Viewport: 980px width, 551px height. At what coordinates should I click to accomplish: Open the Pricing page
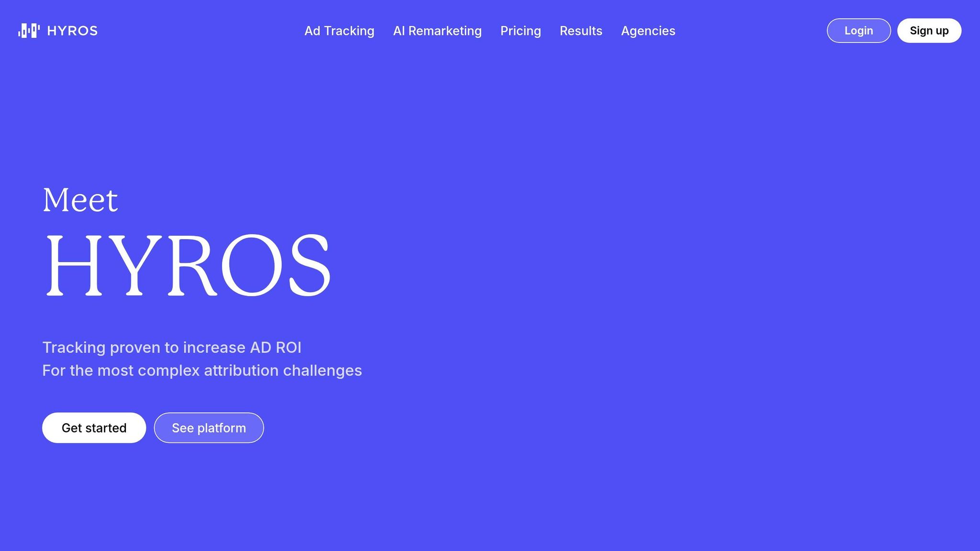coord(521,31)
